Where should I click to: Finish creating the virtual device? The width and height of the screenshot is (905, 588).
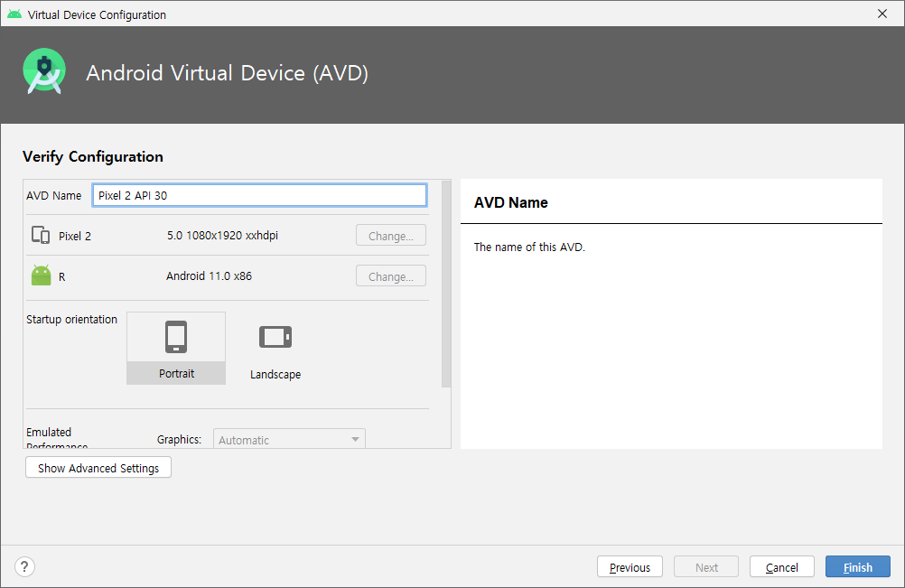858,566
